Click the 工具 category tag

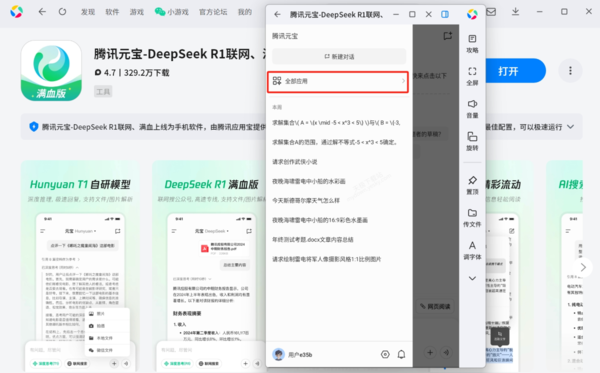[103, 91]
